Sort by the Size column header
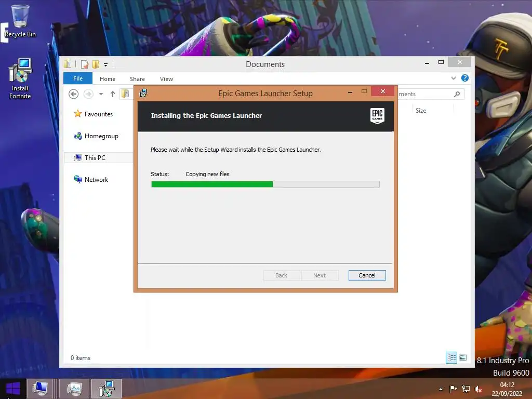 (421, 111)
